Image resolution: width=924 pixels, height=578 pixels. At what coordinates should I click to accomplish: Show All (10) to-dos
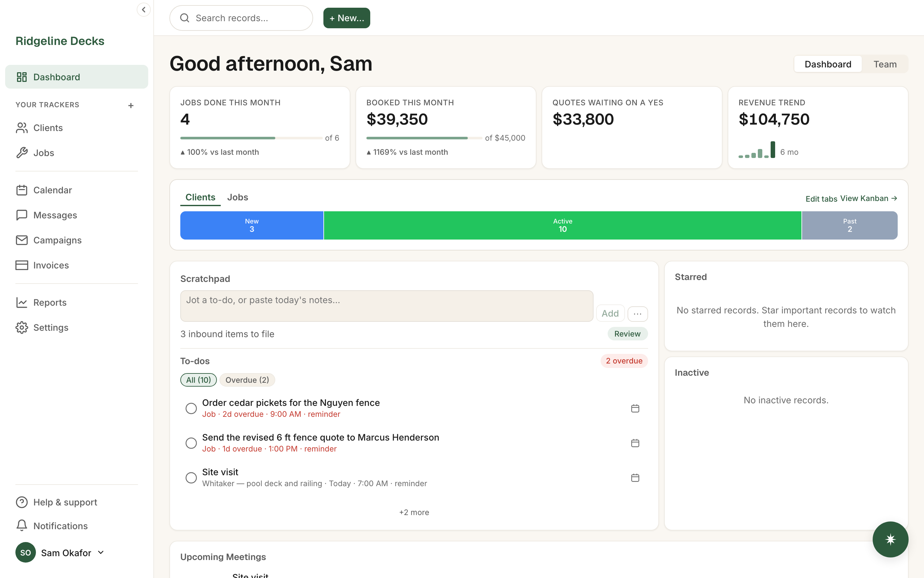(x=199, y=380)
